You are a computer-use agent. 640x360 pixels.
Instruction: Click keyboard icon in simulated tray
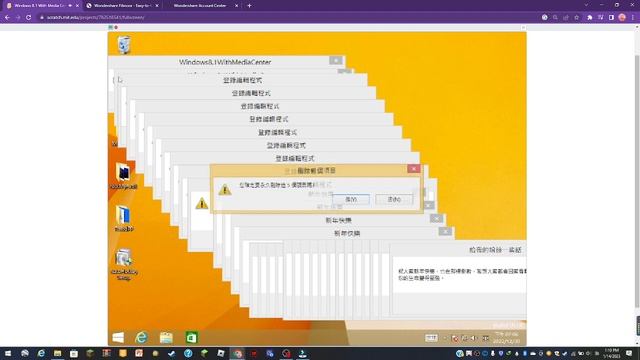coord(431,338)
